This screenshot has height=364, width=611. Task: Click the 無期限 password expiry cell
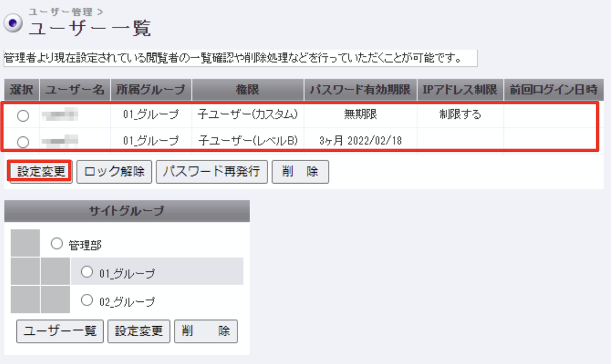[x=360, y=115]
